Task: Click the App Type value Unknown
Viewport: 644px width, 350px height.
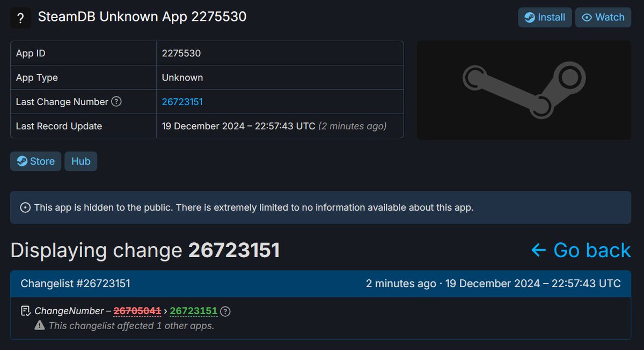Action: point(182,78)
